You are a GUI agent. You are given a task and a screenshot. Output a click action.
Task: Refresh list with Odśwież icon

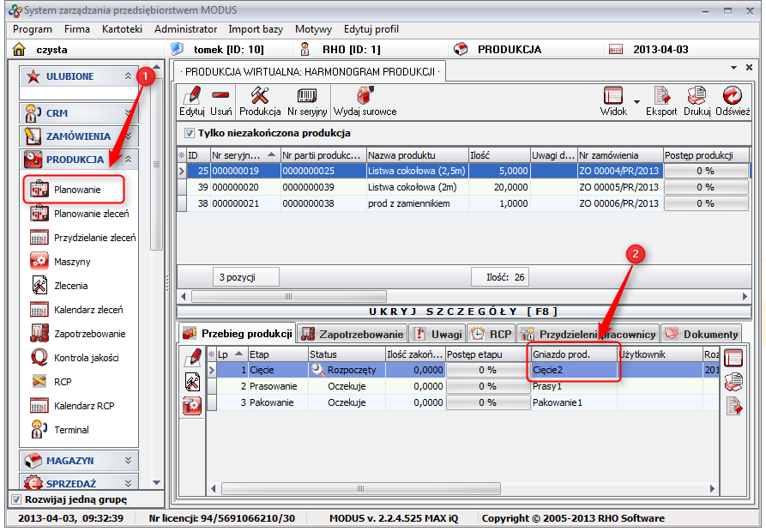tap(732, 100)
